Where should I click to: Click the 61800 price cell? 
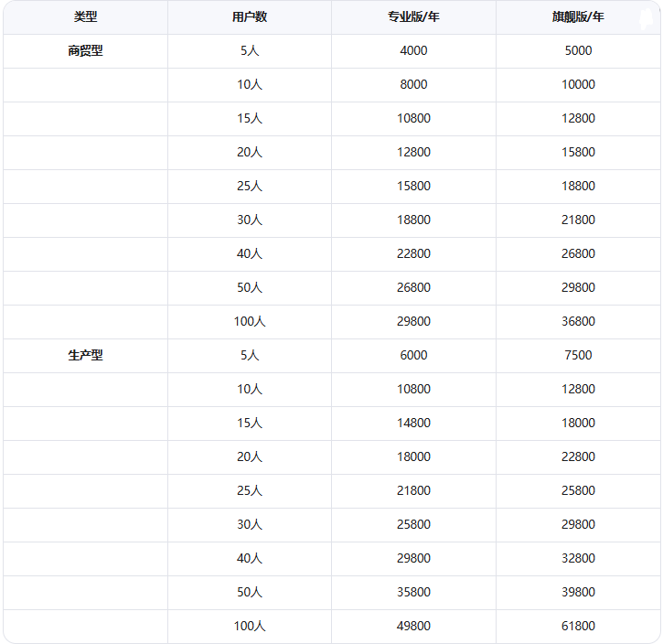point(578,626)
